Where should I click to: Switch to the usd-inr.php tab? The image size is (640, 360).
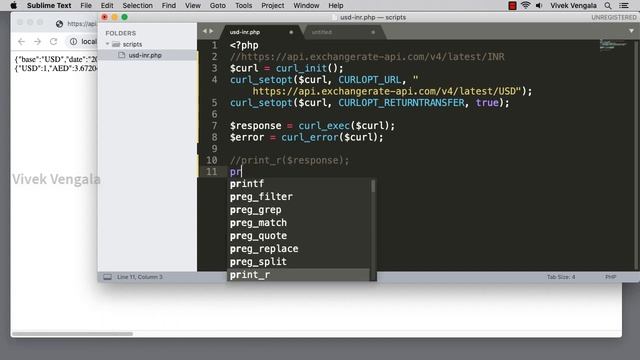(x=245, y=32)
